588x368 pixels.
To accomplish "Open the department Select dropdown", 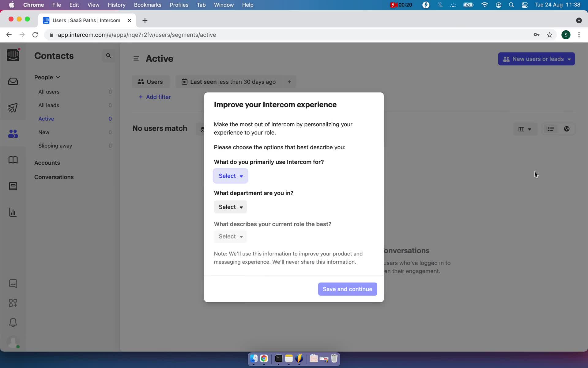I will click(x=231, y=207).
